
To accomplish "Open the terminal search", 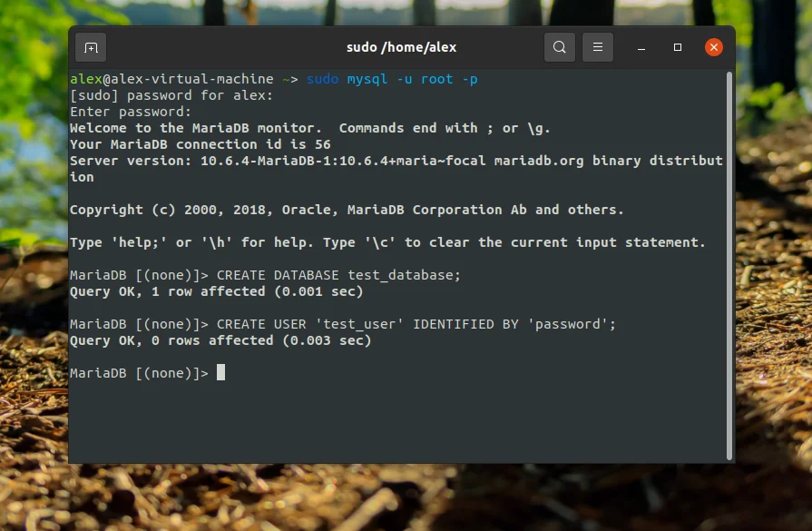I will [559, 47].
